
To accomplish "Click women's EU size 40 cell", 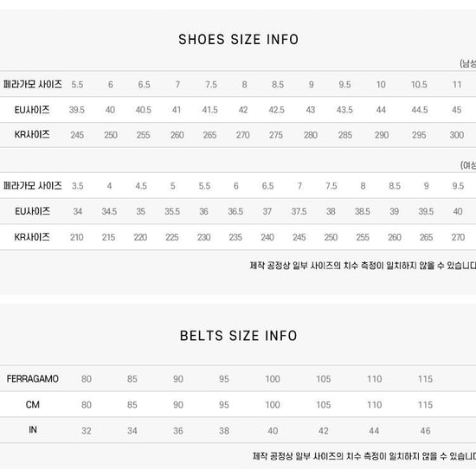I will (x=458, y=211).
